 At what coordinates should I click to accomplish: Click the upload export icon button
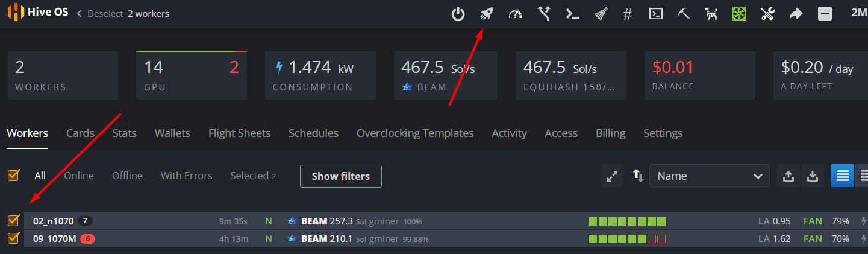[x=788, y=176]
